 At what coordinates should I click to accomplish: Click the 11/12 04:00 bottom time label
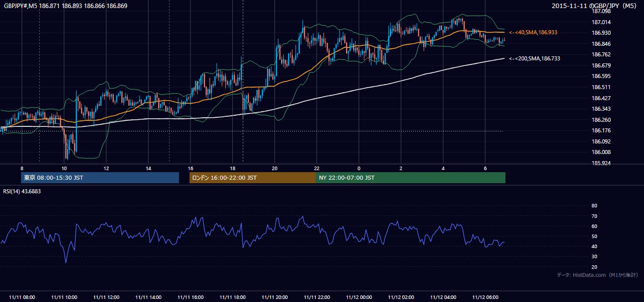point(443,297)
